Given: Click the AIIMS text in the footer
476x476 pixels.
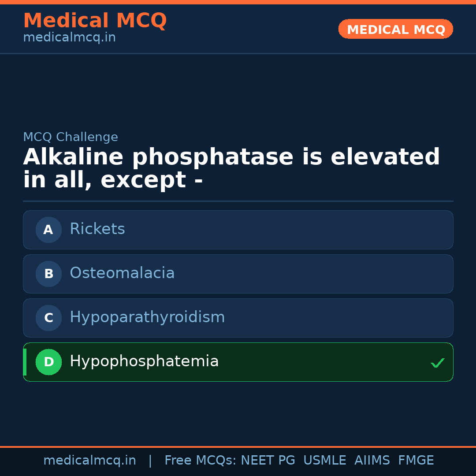Looking at the screenshot, I should (x=372, y=461).
